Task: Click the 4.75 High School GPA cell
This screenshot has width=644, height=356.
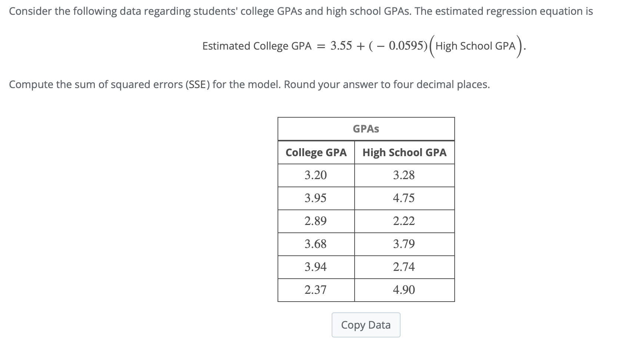Action: click(x=404, y=198)
